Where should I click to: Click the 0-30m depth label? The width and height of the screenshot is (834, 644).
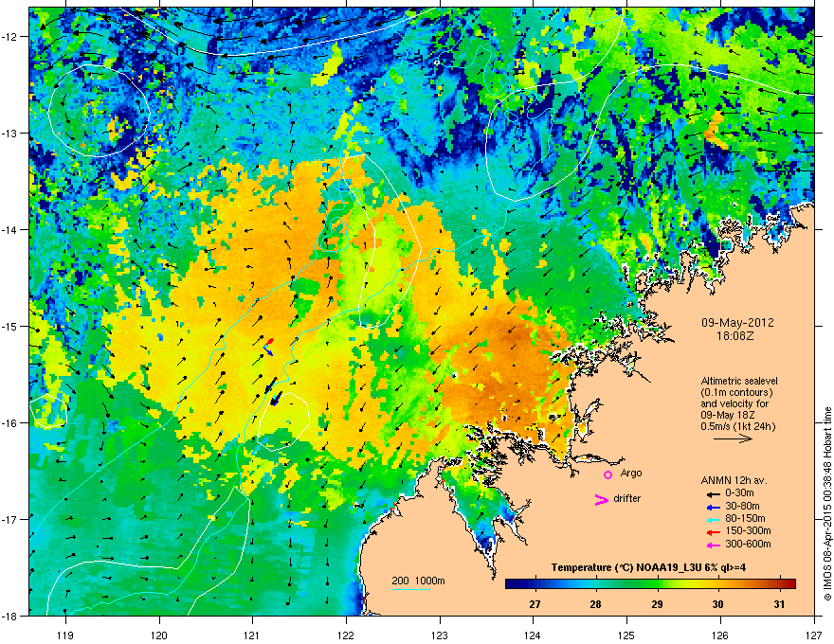point(739,493)
